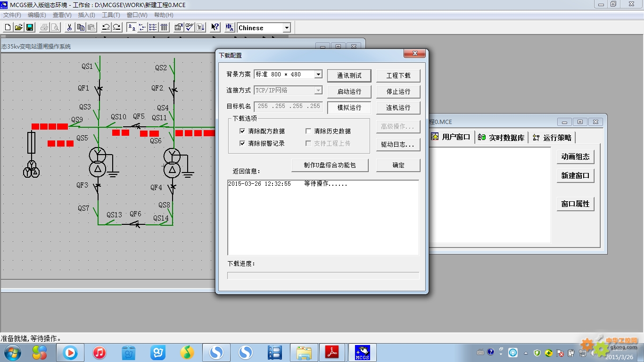Open 窗口属性 in the workbench window
The height and width of the screenshot is (362, 644).
[575, 204]
